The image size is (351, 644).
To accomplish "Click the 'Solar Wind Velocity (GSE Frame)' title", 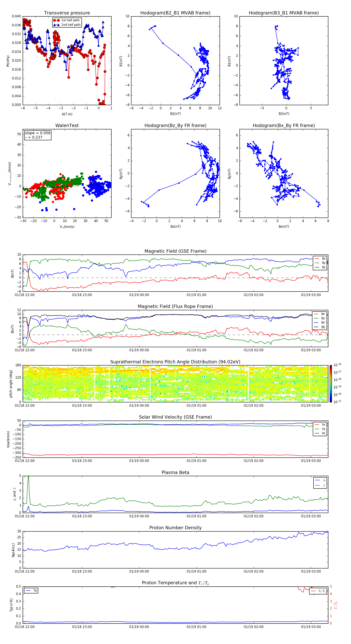I will point(175,417).
